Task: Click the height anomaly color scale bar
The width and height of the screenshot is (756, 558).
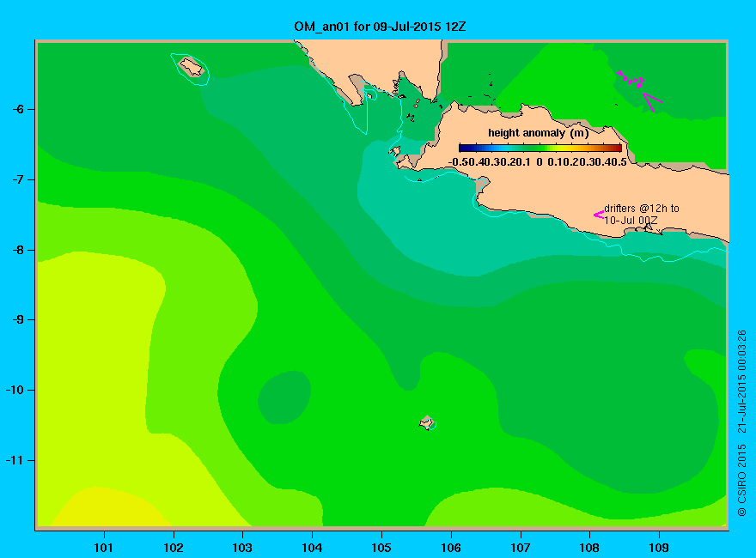Action: tap(540, 148)
